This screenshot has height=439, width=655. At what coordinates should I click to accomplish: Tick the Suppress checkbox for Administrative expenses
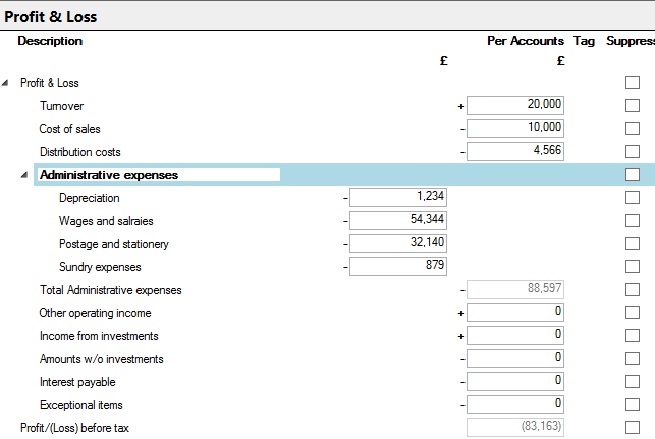(x=632, y=174)
